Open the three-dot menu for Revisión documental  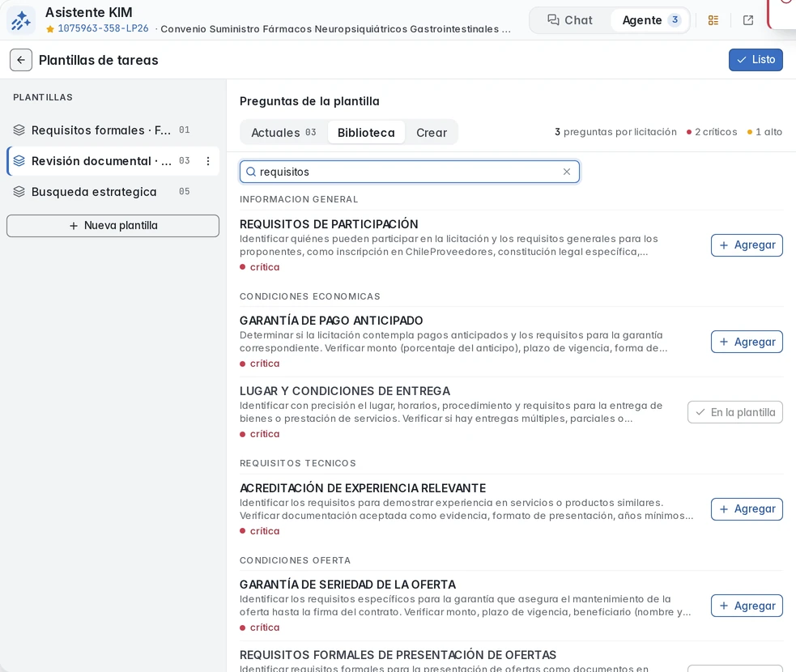tap(207, 161)
